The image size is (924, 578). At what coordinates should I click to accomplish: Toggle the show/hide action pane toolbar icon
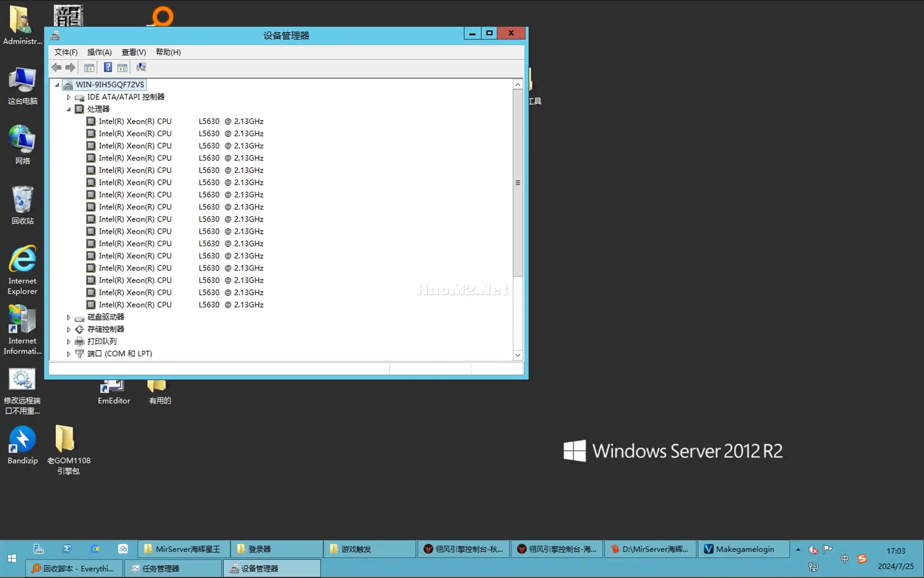(x=122, y=68)
